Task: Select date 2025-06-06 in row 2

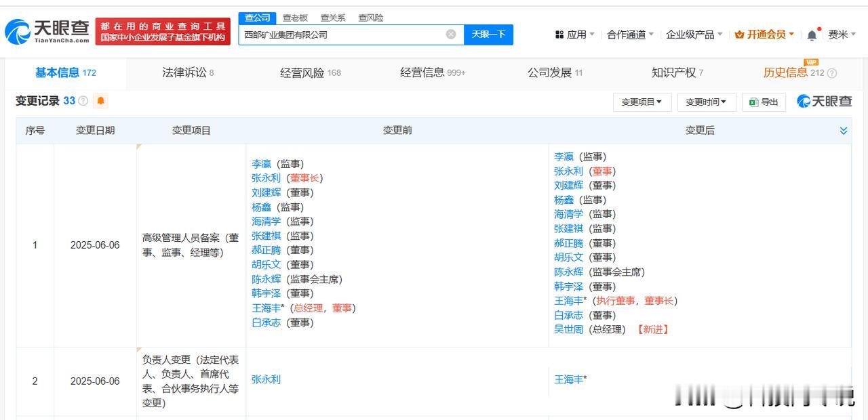Action: (x=95, y=381)
